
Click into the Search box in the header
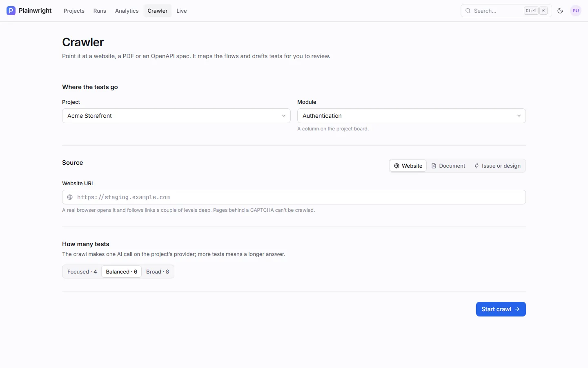point(506,11)
